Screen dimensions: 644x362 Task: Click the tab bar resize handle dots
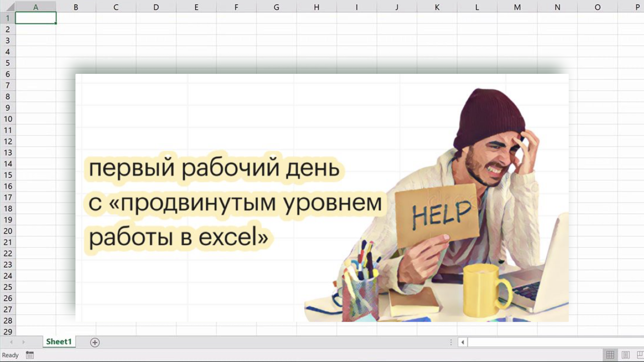pyautogui.click(x=451, y=342)
